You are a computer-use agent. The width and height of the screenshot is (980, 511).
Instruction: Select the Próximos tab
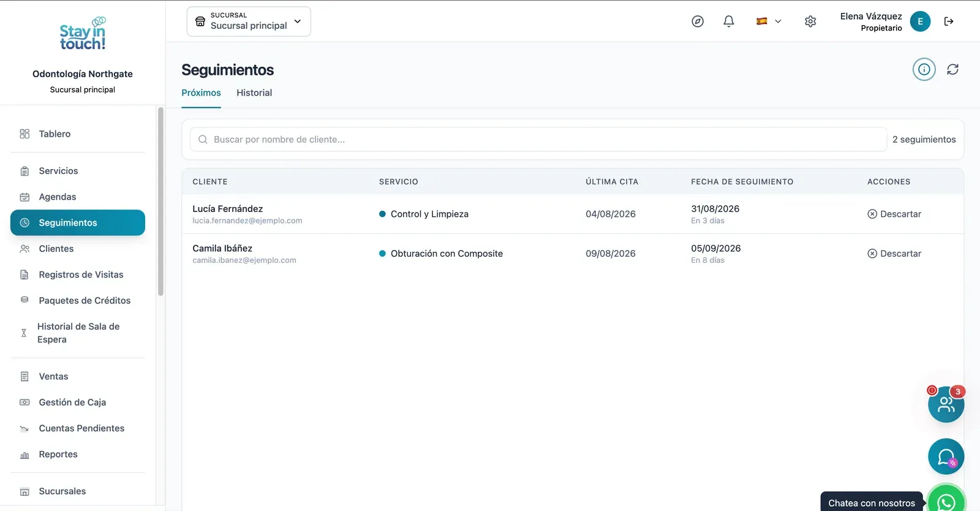[201, 93]
